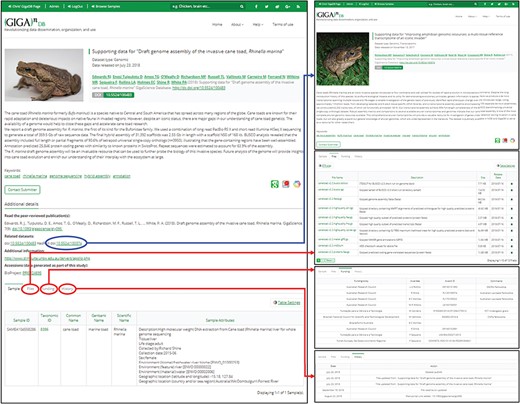Open the RSS feed icon in the green header

point(298,6)
